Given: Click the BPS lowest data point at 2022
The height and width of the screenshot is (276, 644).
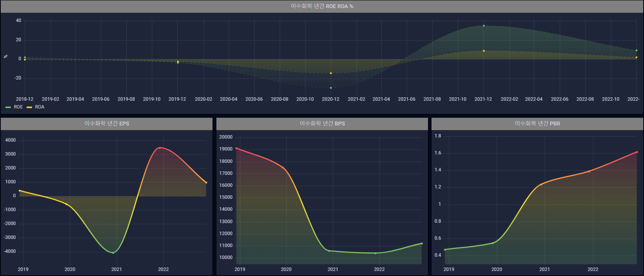Looking at the screenshot, I should point(375,253).
